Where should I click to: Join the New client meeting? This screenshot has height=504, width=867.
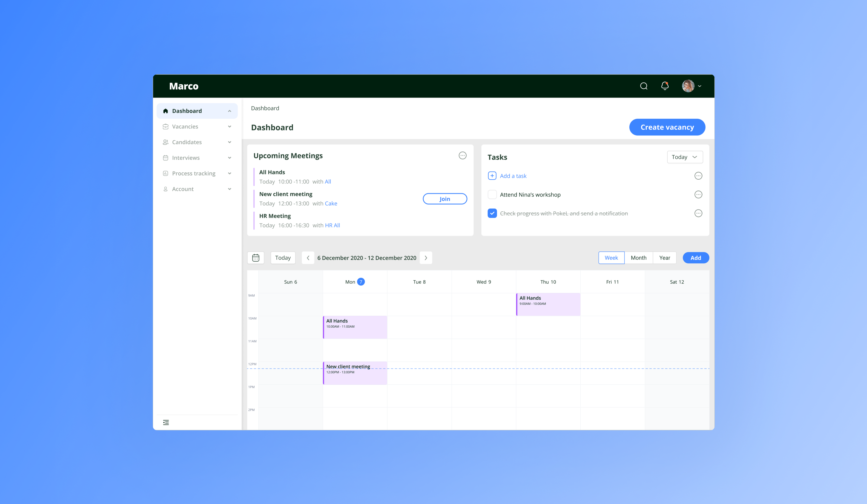pos(445,199)
